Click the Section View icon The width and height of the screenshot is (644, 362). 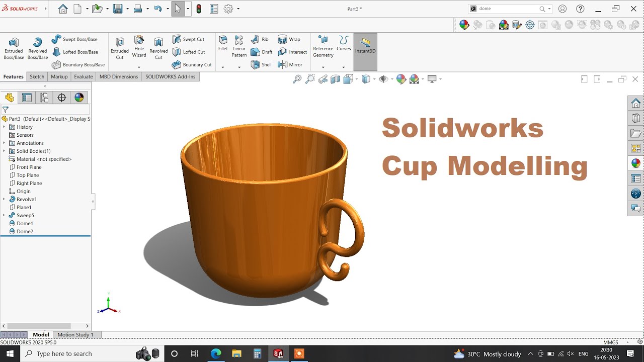pos(335,79)
